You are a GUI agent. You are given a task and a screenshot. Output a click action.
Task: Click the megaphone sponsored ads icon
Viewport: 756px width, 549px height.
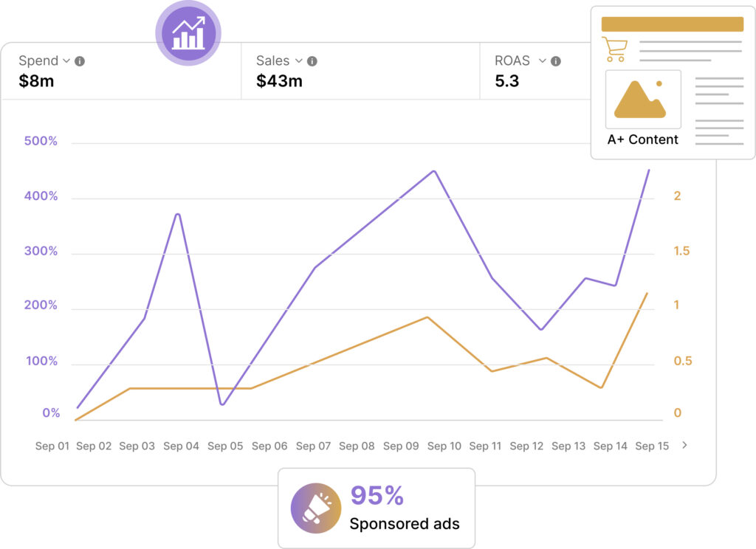point(316,509)
